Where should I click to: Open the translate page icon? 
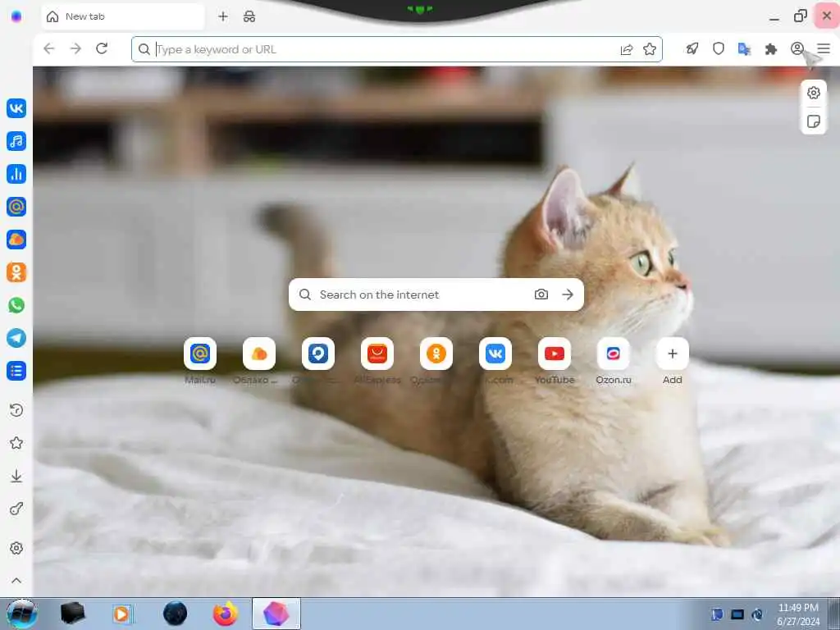744,48
